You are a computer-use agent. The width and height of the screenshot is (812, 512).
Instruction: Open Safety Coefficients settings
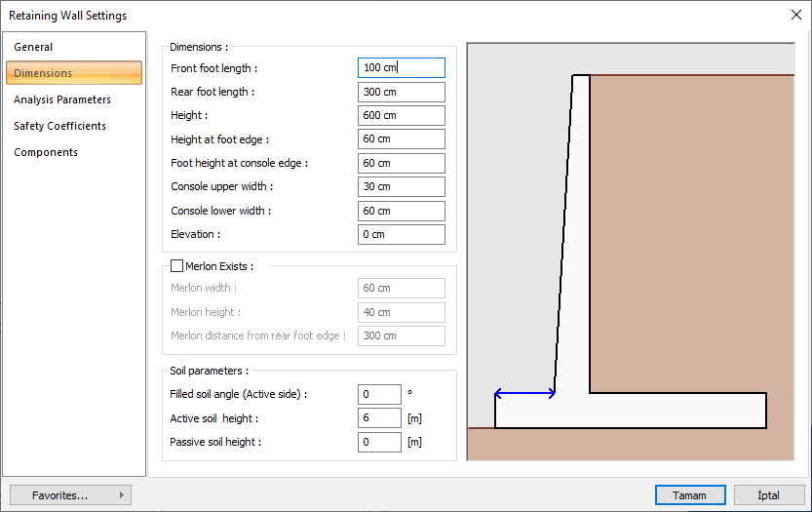coord(59,126)
